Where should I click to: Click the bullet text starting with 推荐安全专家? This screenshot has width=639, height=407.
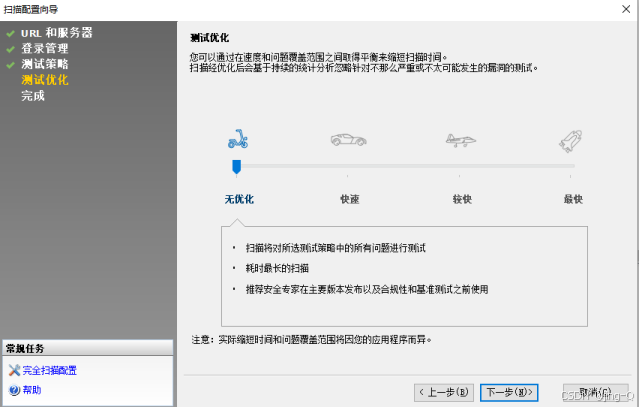367,289
